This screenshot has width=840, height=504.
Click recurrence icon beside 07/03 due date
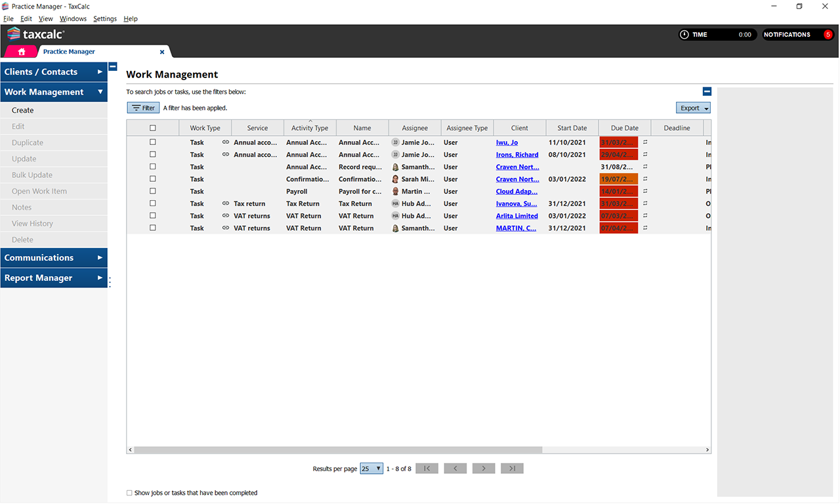[645, 216]
